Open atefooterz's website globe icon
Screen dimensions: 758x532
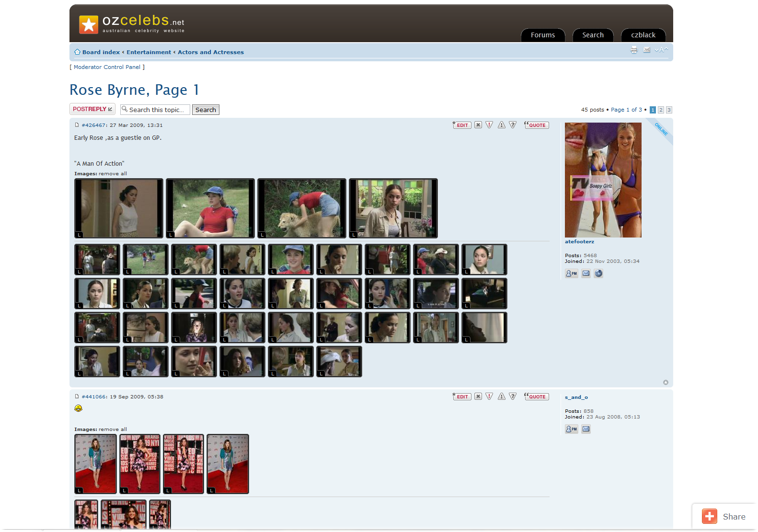tap(598, 273)
